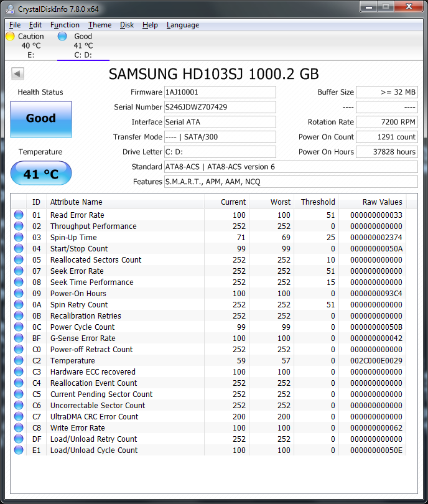Select raw value 002C000E0029
Viewport: 428px width, 504px height.
pos(376,361)
